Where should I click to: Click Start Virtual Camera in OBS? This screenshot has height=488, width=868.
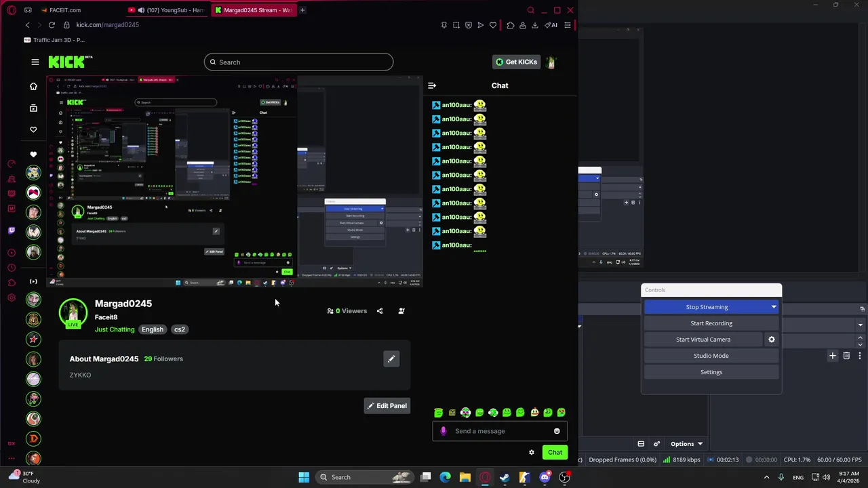tap(703, 340)
